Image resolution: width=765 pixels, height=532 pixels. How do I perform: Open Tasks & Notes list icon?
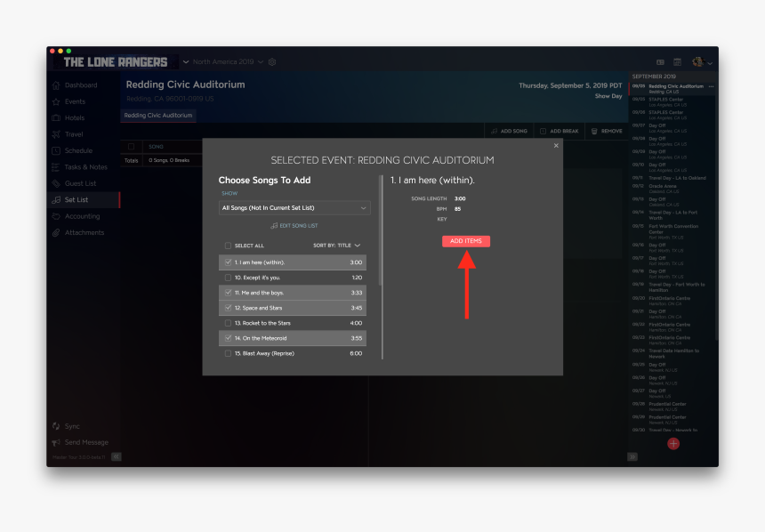point(56,167)
